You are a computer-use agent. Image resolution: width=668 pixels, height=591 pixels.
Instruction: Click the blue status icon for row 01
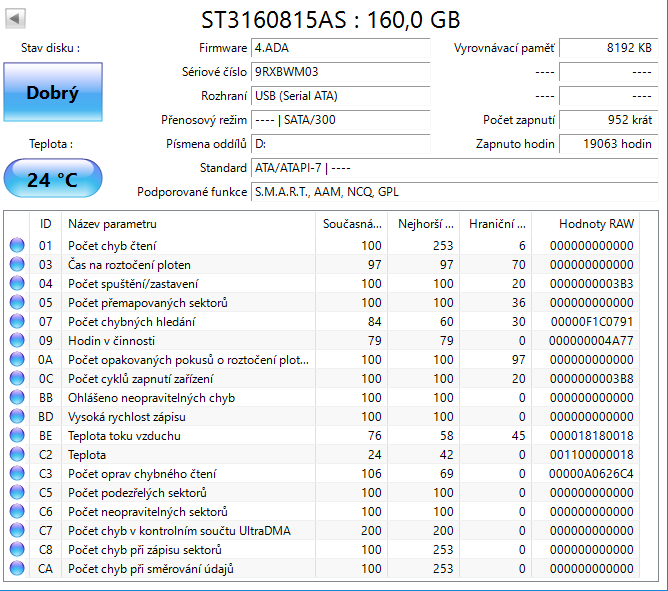tap(17, 245)
